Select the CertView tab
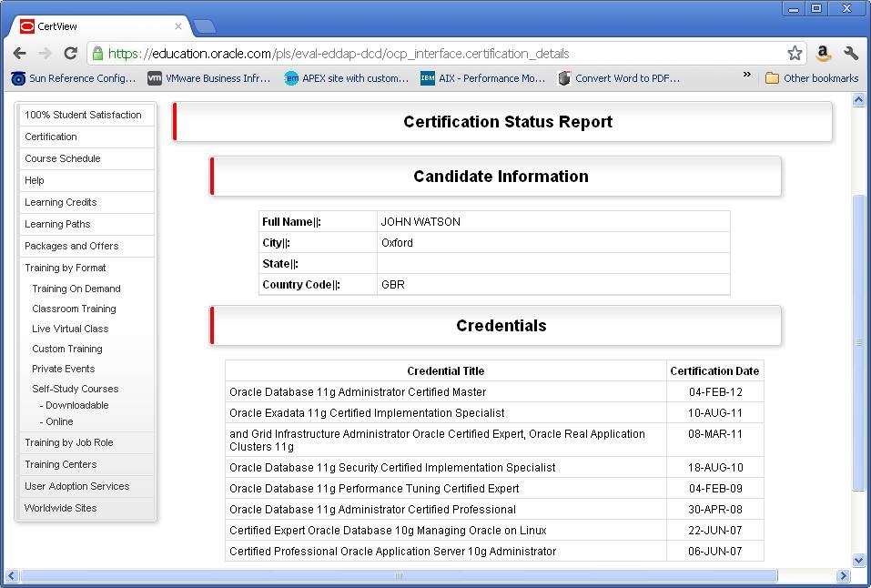Screen dimensions: 871x588 tap(99, 26)
